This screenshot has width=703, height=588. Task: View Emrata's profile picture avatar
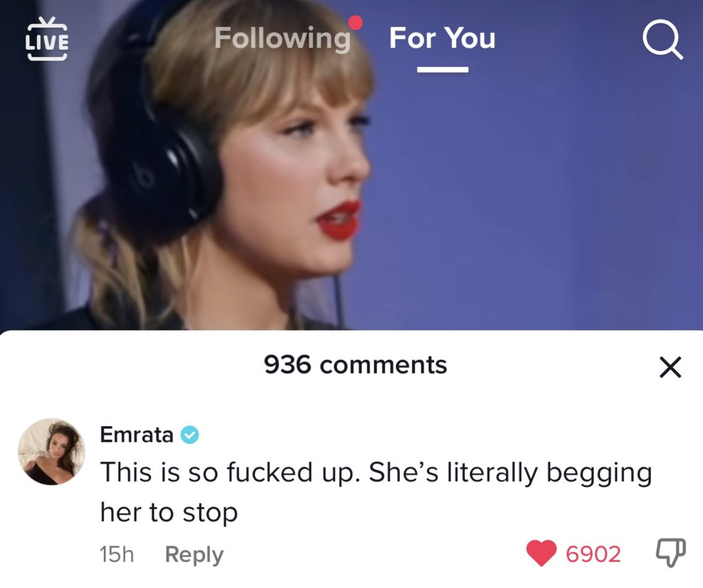[51, 451]
